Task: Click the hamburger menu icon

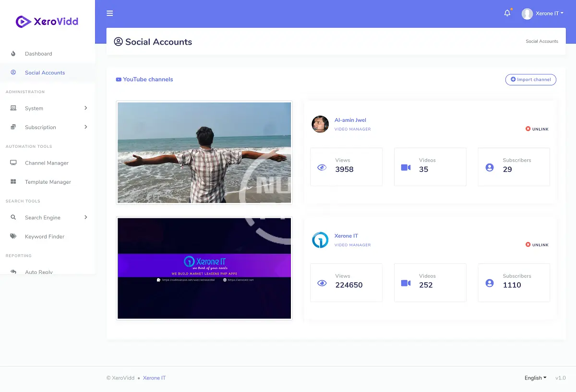Action: pyautogui.click(x=110, y=13)
